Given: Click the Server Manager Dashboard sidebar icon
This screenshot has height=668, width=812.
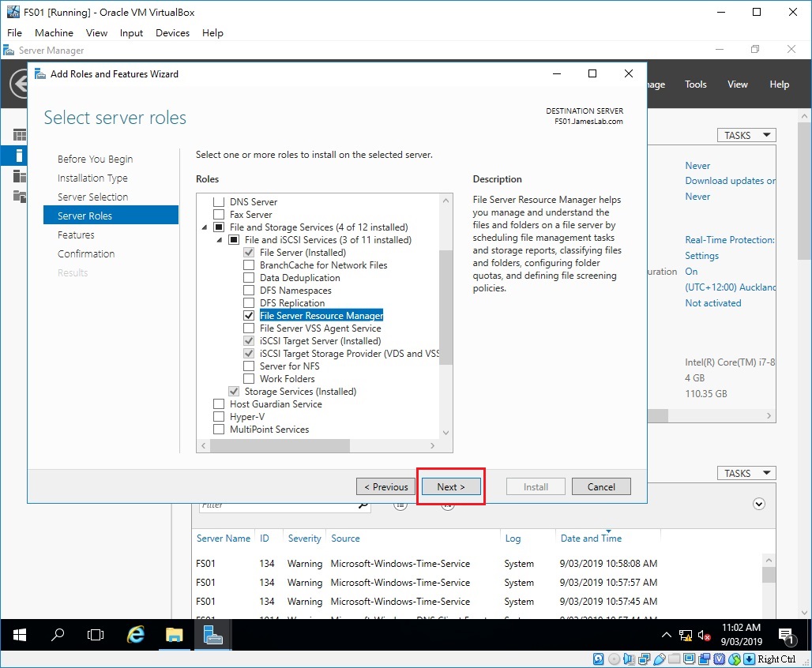Looking at the screenshot, I should (19, 135).
